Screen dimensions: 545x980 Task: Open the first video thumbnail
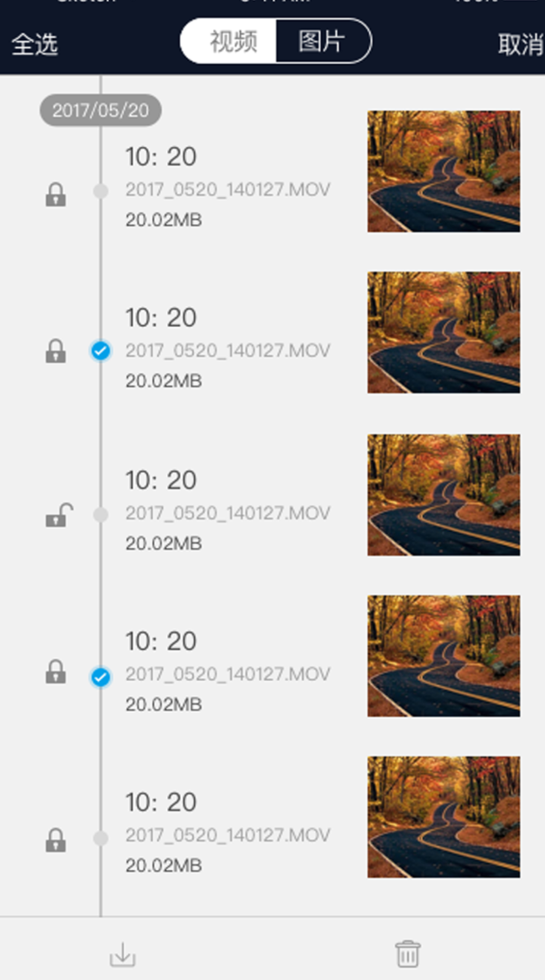443,172
